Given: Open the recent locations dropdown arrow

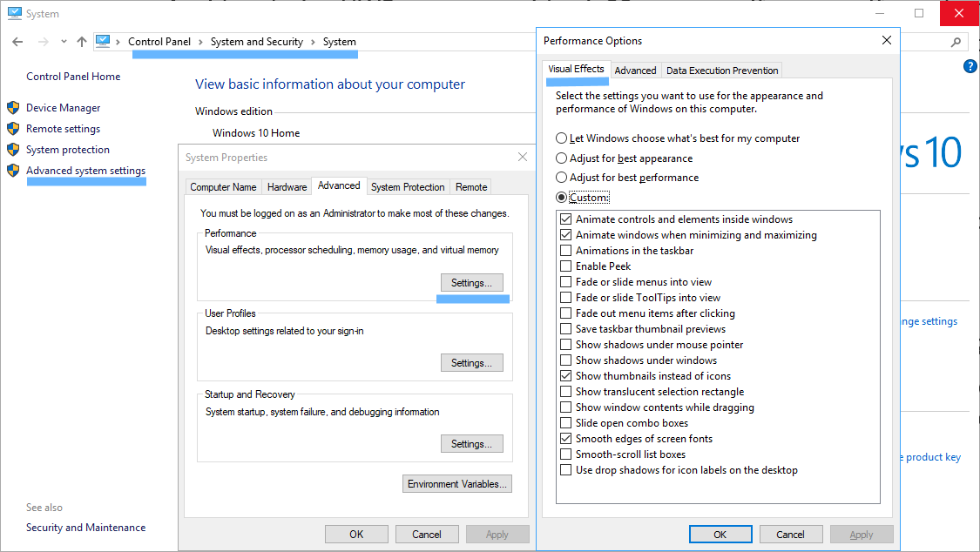Looking at the screenshot, I should 64,42.
